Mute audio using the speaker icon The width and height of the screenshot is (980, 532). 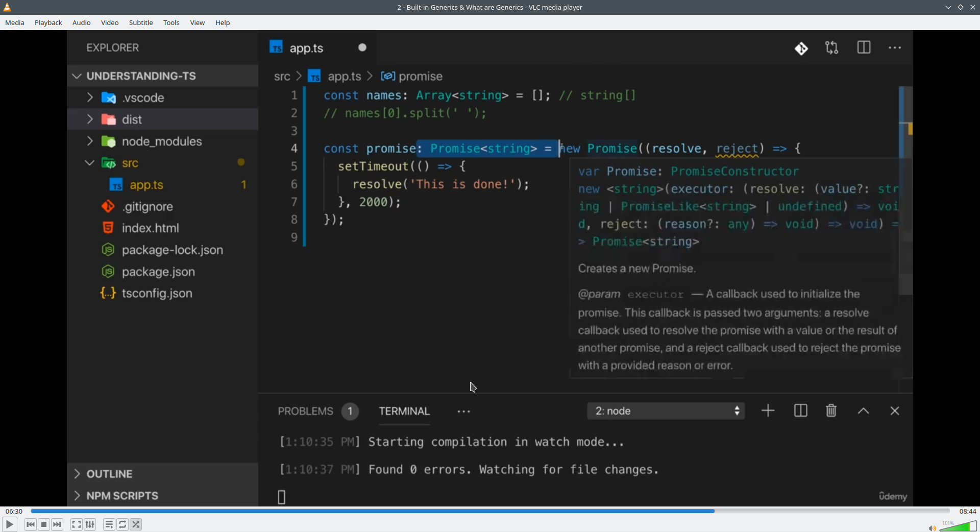pyautogui.click(x=932, y=528)
